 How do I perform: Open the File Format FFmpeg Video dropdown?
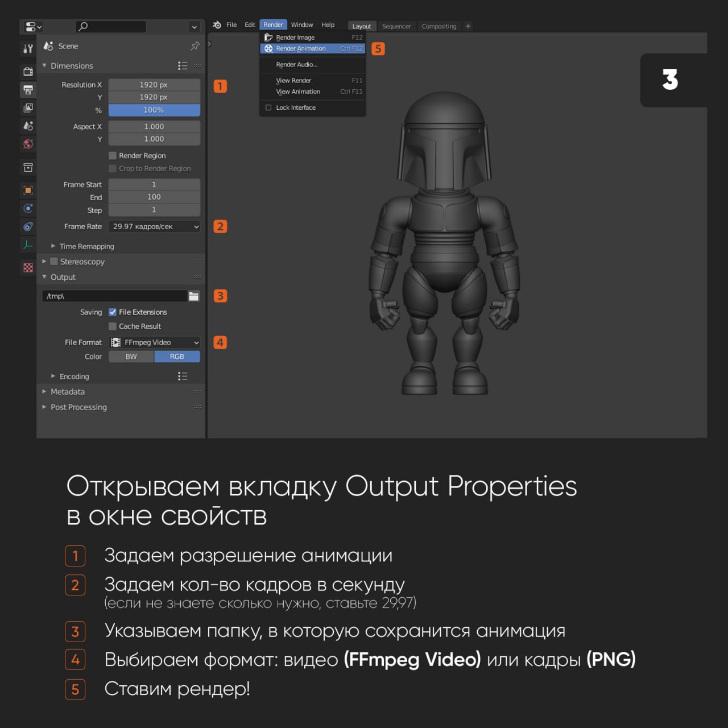pos(155,342)
